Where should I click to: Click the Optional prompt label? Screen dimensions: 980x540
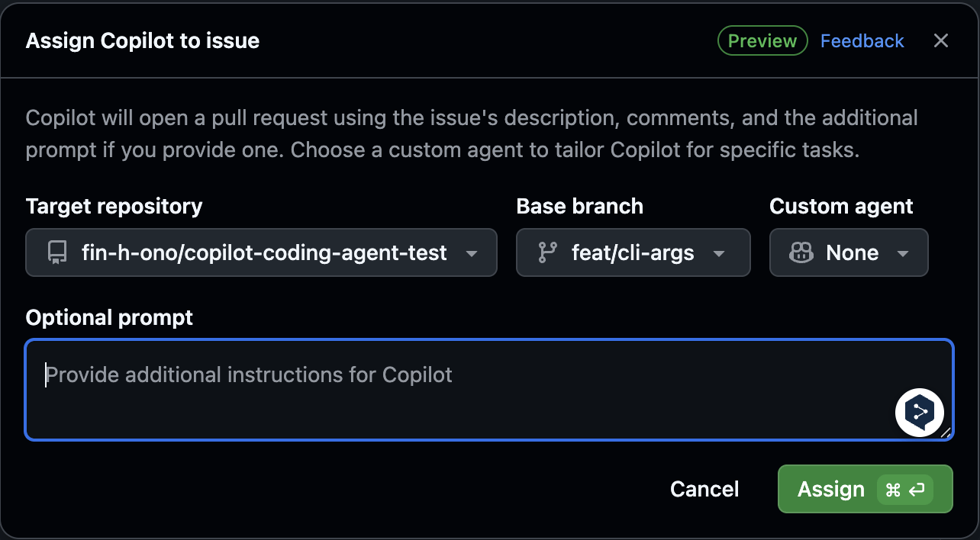tap(109, 317)
